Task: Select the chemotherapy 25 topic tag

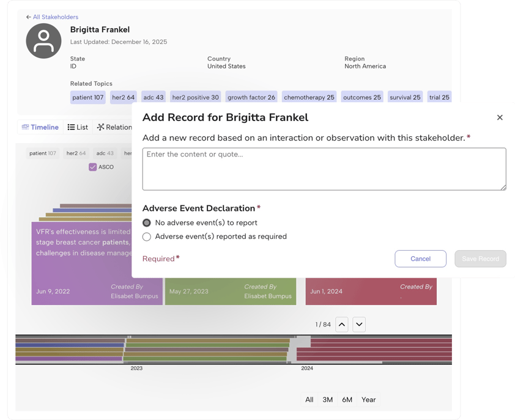Action: [x=309, y=97]
